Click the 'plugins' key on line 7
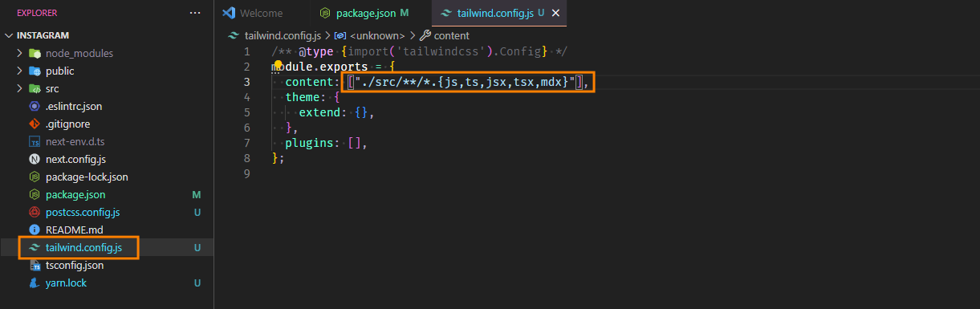The image size is (980, 309). point(309,143)
